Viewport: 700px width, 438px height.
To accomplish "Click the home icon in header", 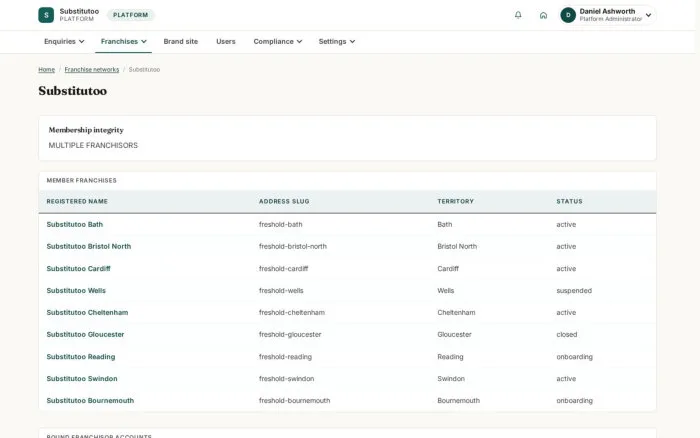I will tap(543, 15).
